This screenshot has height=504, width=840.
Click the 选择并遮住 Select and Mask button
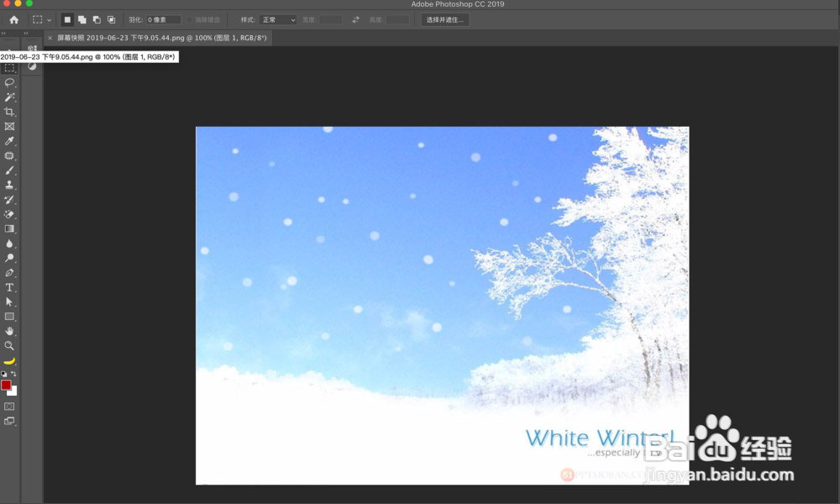[x=444, y=20]
